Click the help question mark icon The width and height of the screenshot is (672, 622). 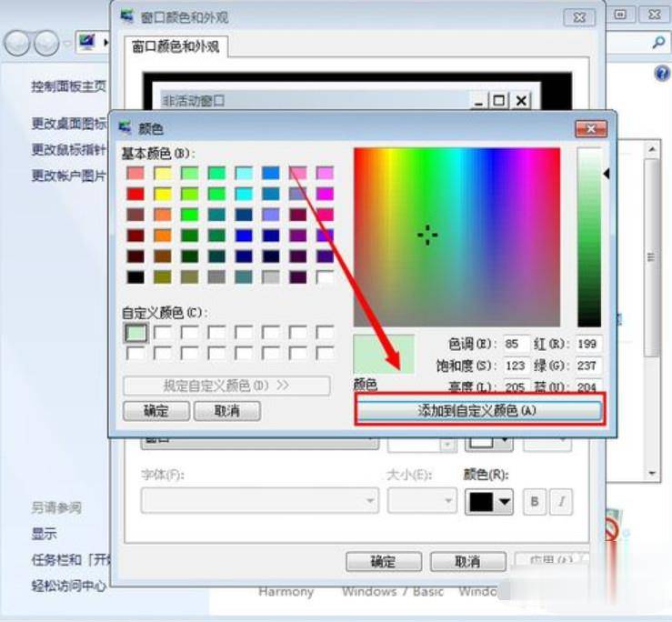pyautogui.click(x=662, y=74)
